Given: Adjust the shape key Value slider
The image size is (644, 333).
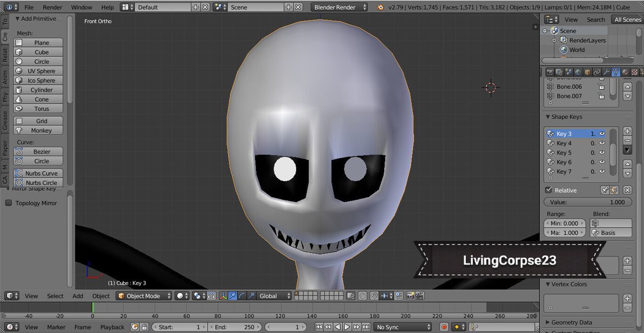Looking at the screenshot, I should [588, 202].
